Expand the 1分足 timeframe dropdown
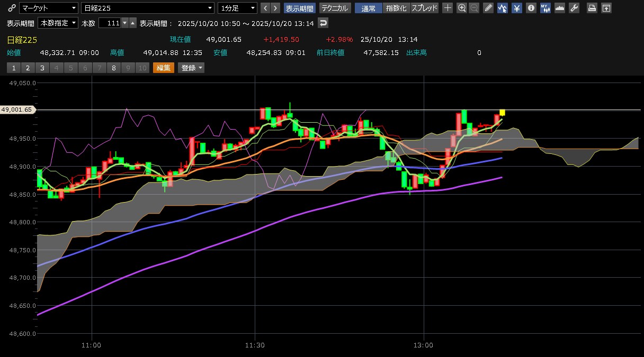Viewport: 644px width, 357px height. pos(237,8)
